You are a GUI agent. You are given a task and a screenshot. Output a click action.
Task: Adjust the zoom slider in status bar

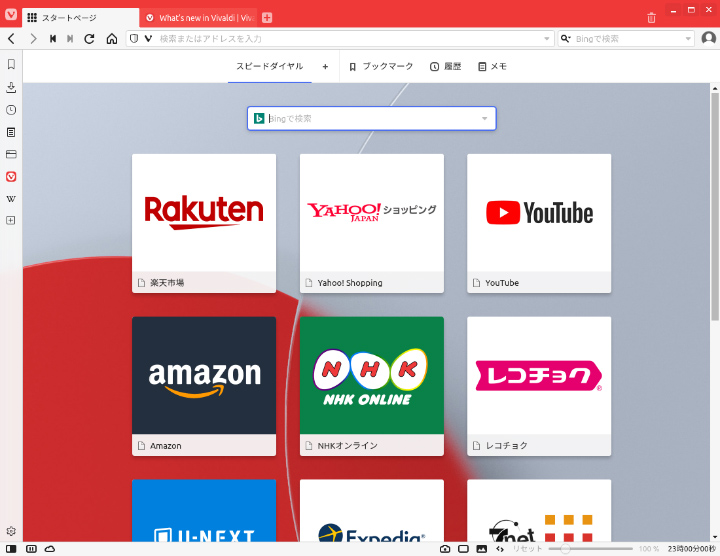coord(590,549)
